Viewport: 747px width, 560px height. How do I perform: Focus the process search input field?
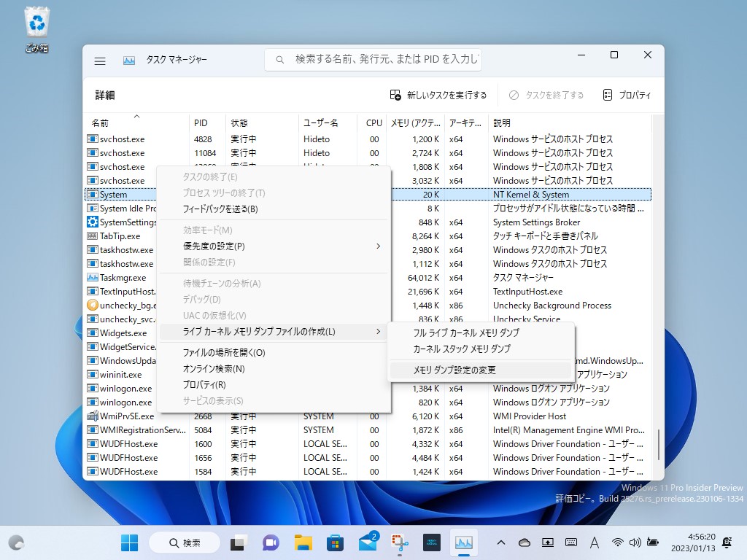pyautogui.click(x=373, y=60)
